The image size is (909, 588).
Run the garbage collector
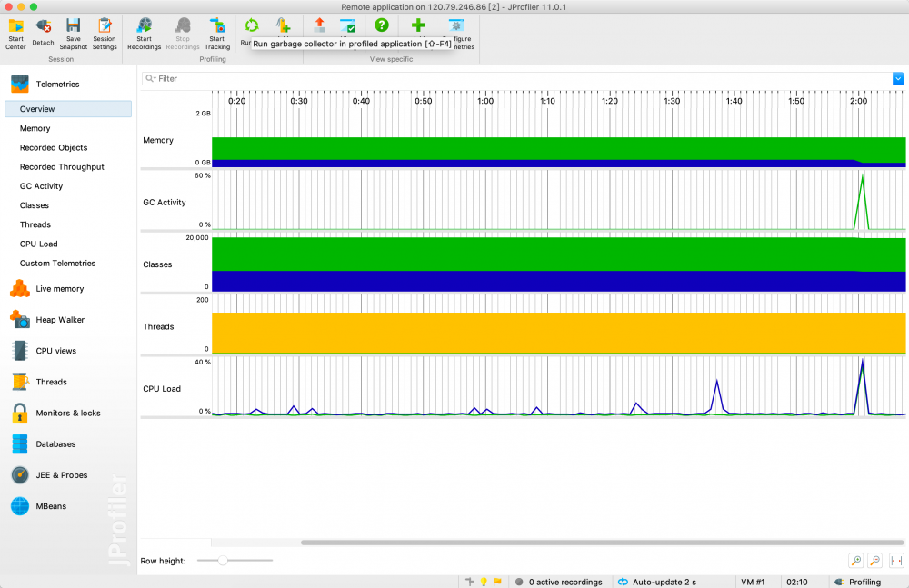coord(252,25)
